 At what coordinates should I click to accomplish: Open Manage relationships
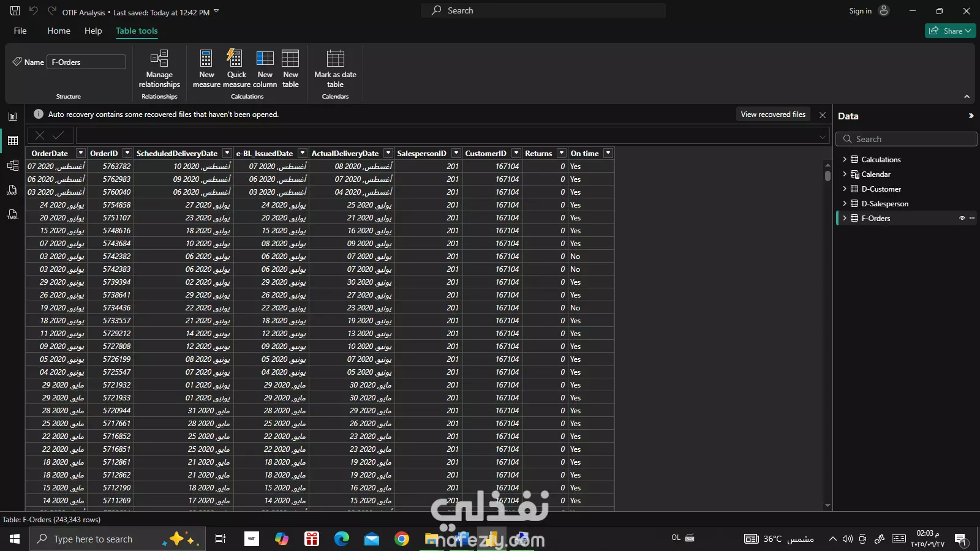pos(159,69)
